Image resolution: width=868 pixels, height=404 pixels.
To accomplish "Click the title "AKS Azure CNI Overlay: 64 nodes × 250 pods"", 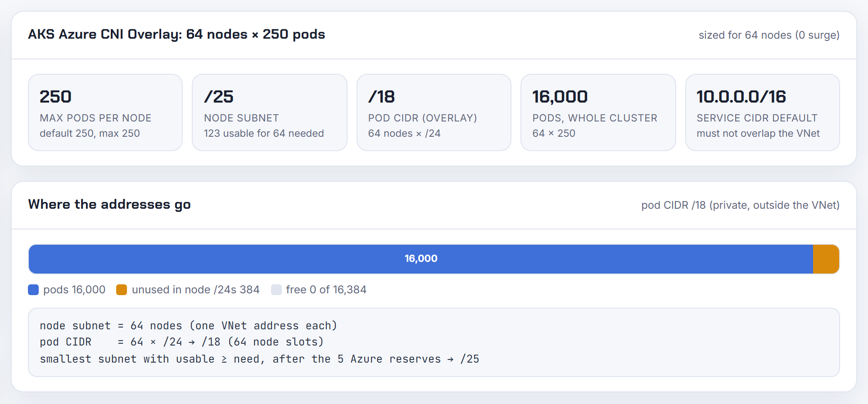I will click(176, 34).
